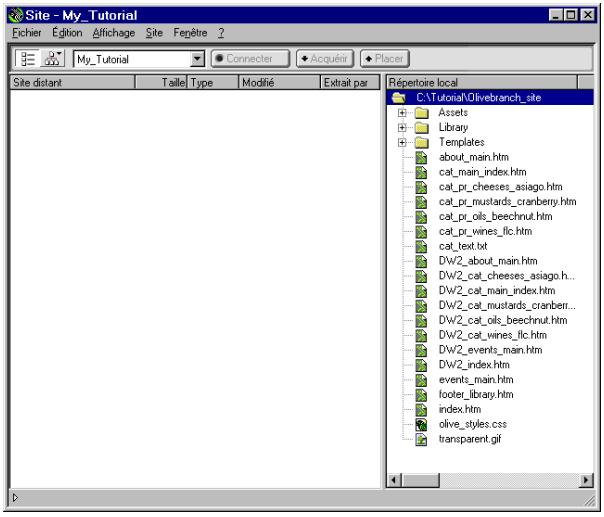Click the horizontal scrollbar thumb in local pane
Screen dimensions: 604x517
tap(420, 480)
